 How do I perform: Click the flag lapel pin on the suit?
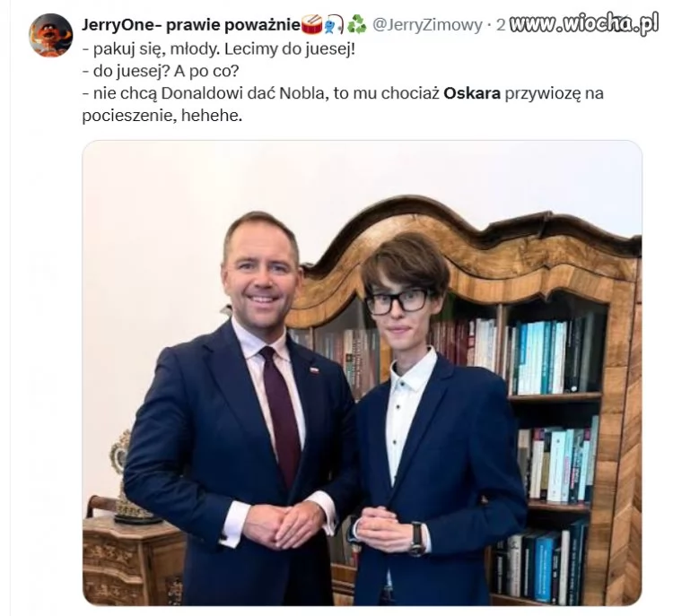[x=315, y=369]
